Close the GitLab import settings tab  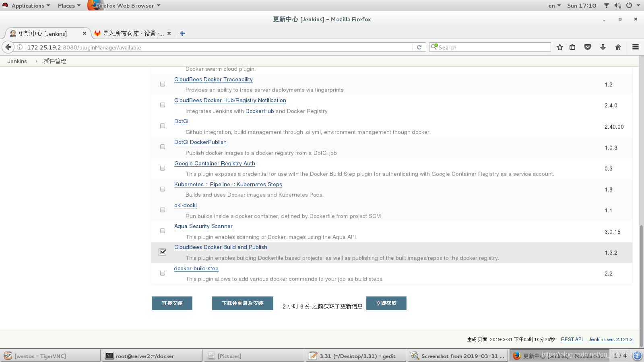click(x=169, y=33)
